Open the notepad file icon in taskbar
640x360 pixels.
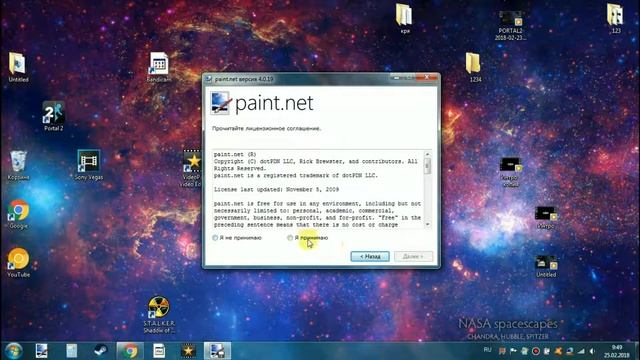[72, 351]
